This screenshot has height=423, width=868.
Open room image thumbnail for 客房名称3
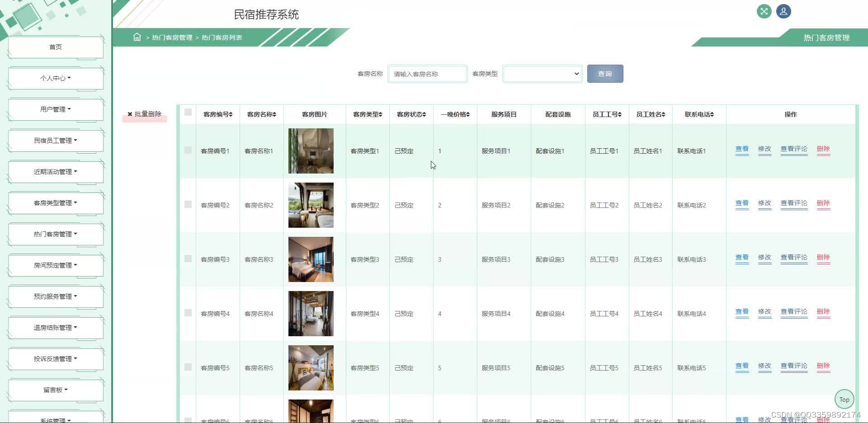[311, 259]
